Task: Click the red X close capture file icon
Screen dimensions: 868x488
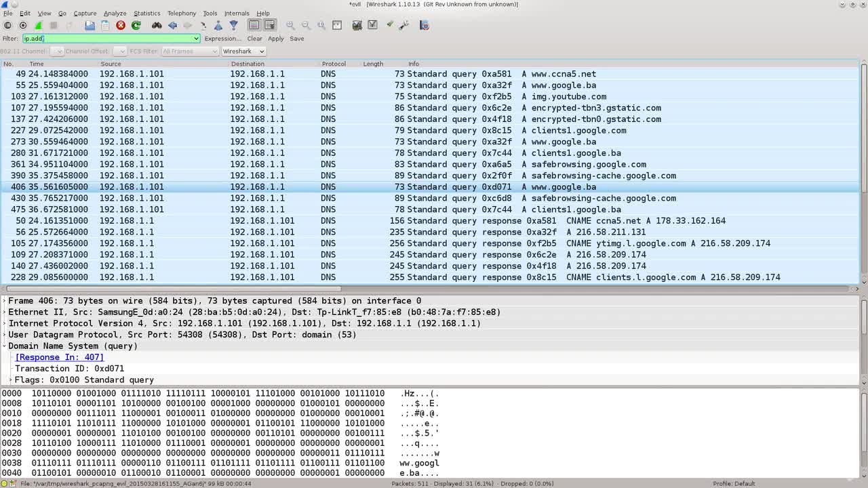Action: pos(121,25)
